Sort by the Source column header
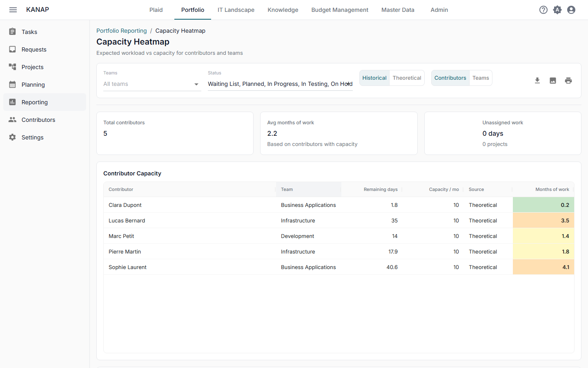The width and height of the screenshot is (588, 368). coord(488,189)
